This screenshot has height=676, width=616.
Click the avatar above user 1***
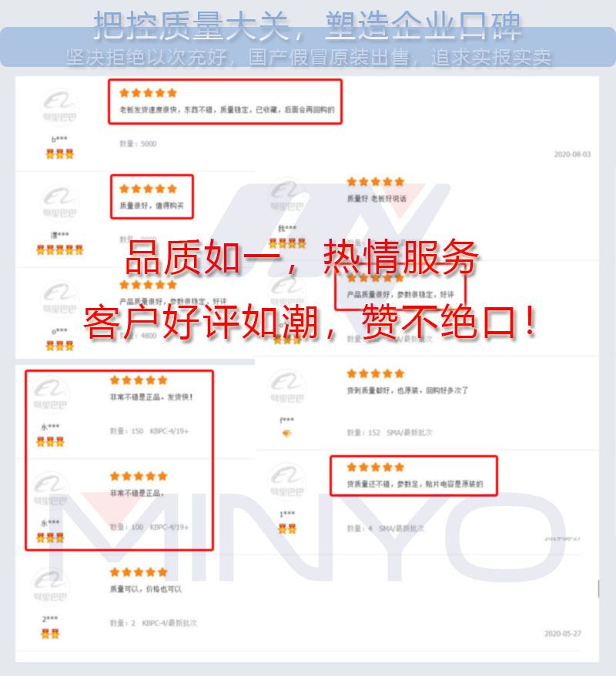coord(286,480)
